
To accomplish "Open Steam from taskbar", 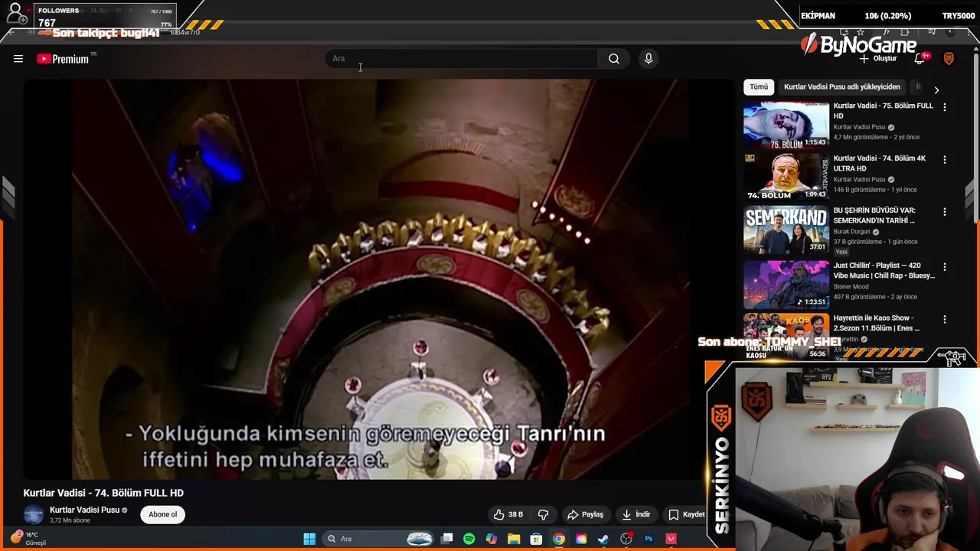I will click(603, 539).
